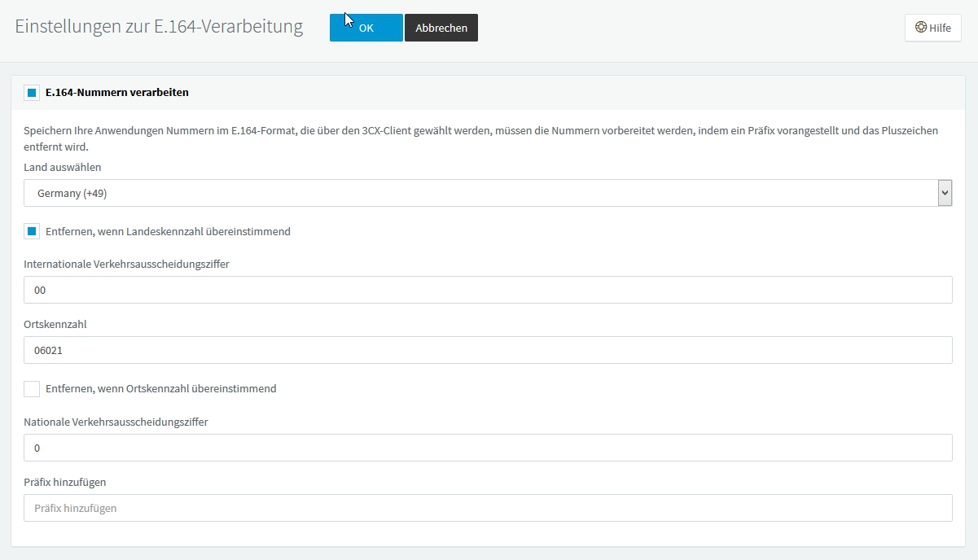Disable Entfernen, wenn Landeskennzahl übereinstimmend checkbox
The height and width of the screenshot is (560, 978).
(x=32, y=232)
